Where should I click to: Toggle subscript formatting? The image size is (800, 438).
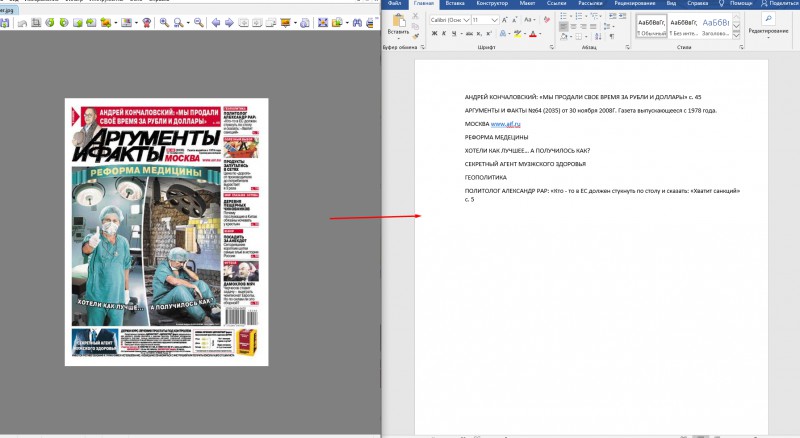[x=479, y=34]
